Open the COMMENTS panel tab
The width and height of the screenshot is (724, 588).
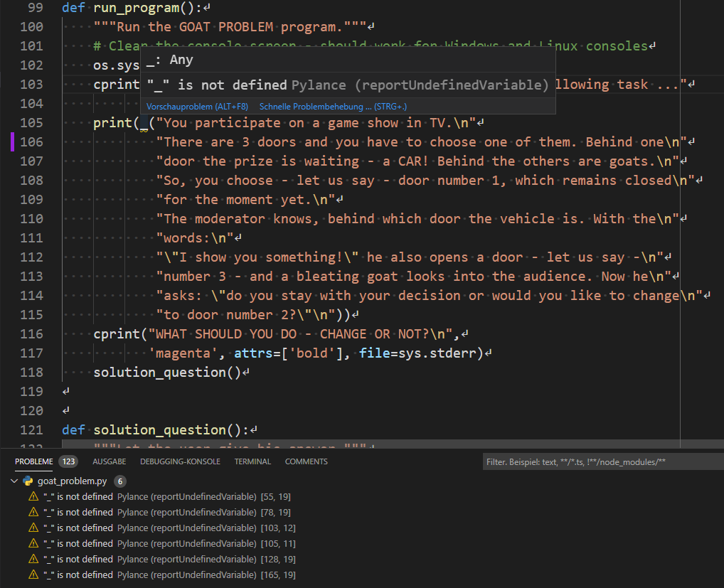(x=306, y=461)
